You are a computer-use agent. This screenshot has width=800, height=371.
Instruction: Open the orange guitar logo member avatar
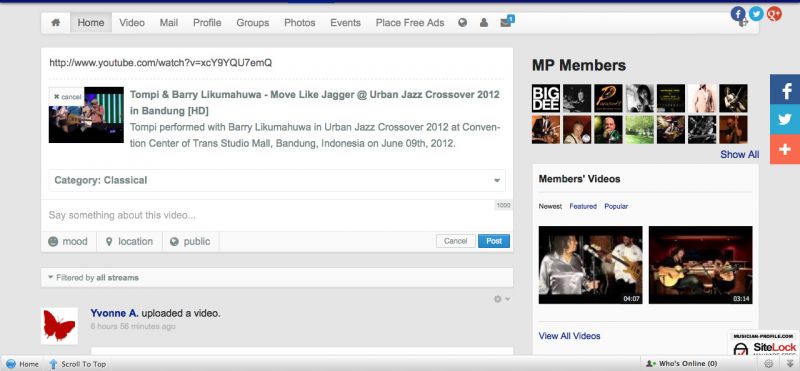coord(608,98)
